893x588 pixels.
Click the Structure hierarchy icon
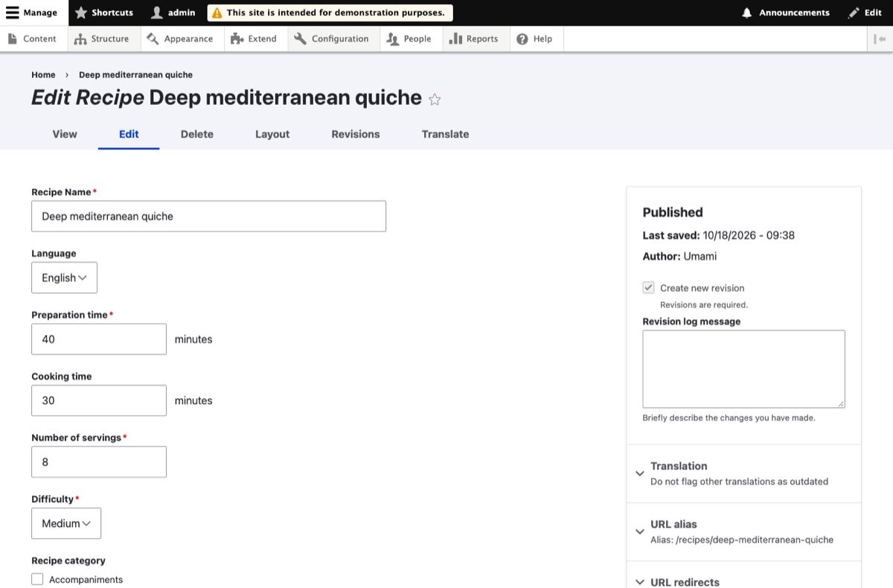(80, 39)
